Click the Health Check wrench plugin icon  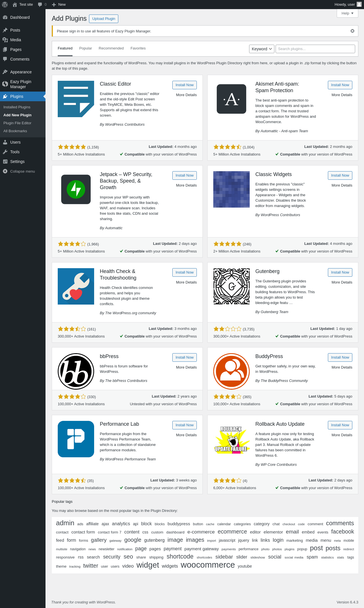pyautogui.click(x=76, y=286)
